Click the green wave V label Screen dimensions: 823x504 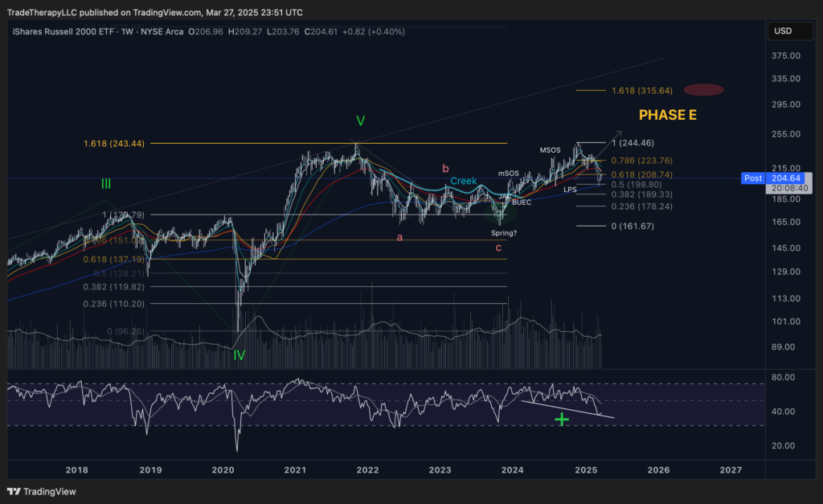(361, 121)
